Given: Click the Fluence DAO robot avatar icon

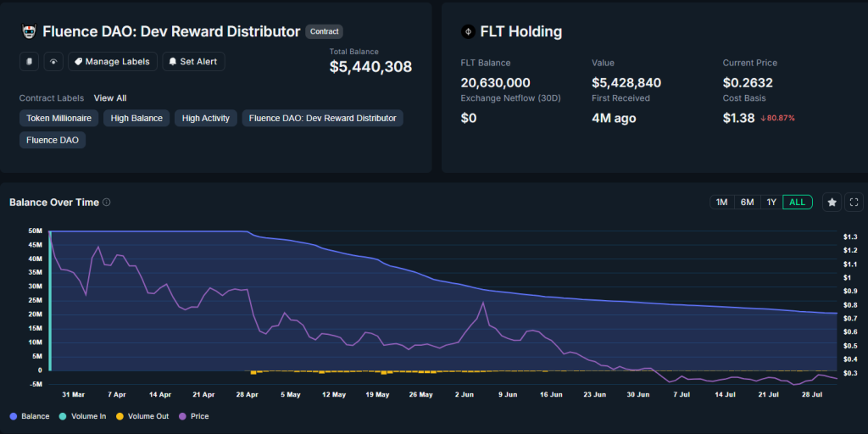Looking at the screenshot, I should pyautogui.click(x=28, y=31).
